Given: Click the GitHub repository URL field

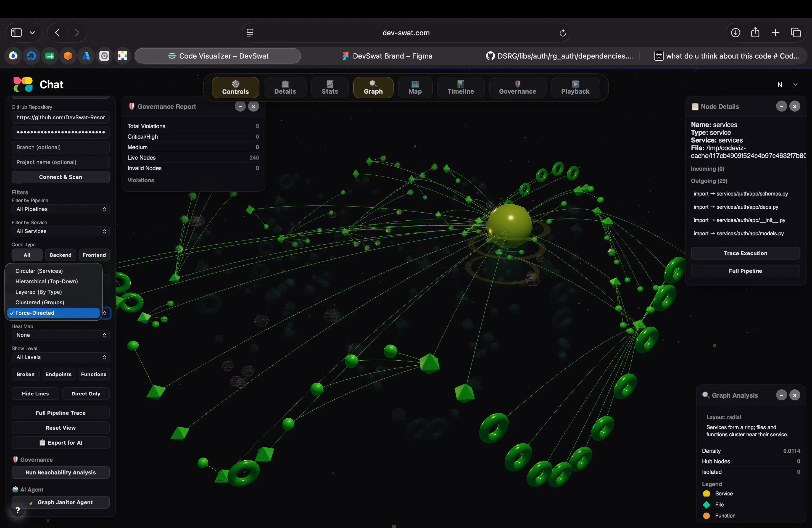Looking at the screenshot, I should click(x=61, y=117).
